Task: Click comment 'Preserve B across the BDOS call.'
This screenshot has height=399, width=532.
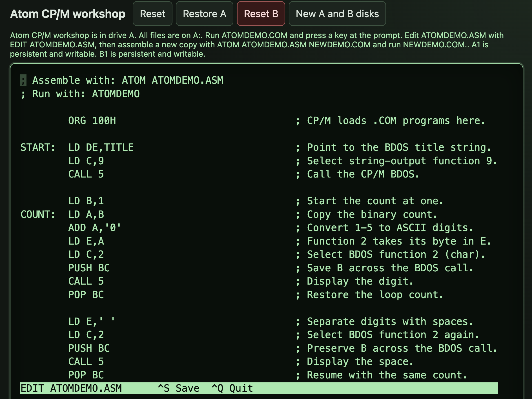Action: [402, 348]
